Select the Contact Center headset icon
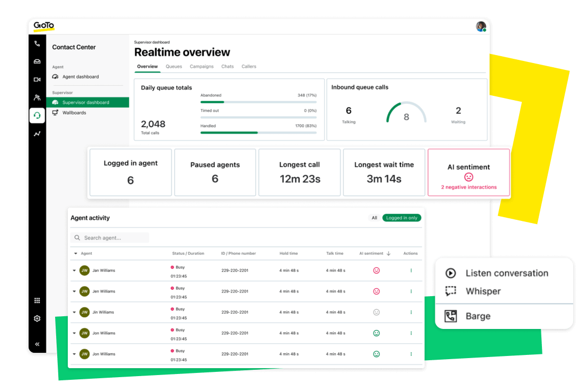The width and height of the screenshot is (588, 392). (x=37, y=115)
